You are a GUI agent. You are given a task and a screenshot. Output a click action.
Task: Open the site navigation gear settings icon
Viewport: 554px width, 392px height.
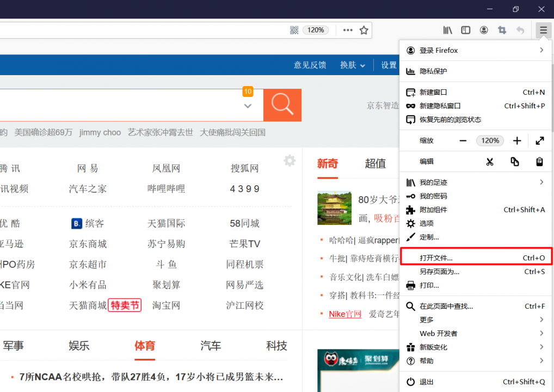pyautogui.click(x=290, y=161)
